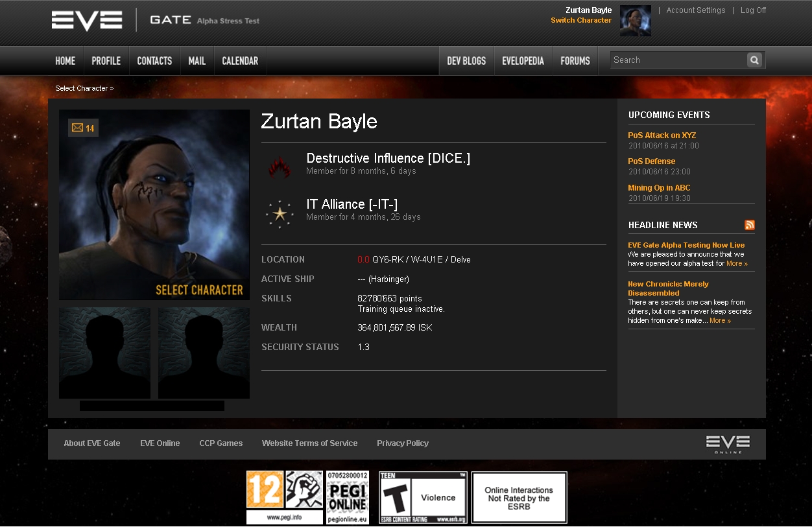Image resolution: width=812 pixels, height=527 pixels.
Task: Click the wealth value 364,801,567.89 ISK
Action: coord(395,327)
